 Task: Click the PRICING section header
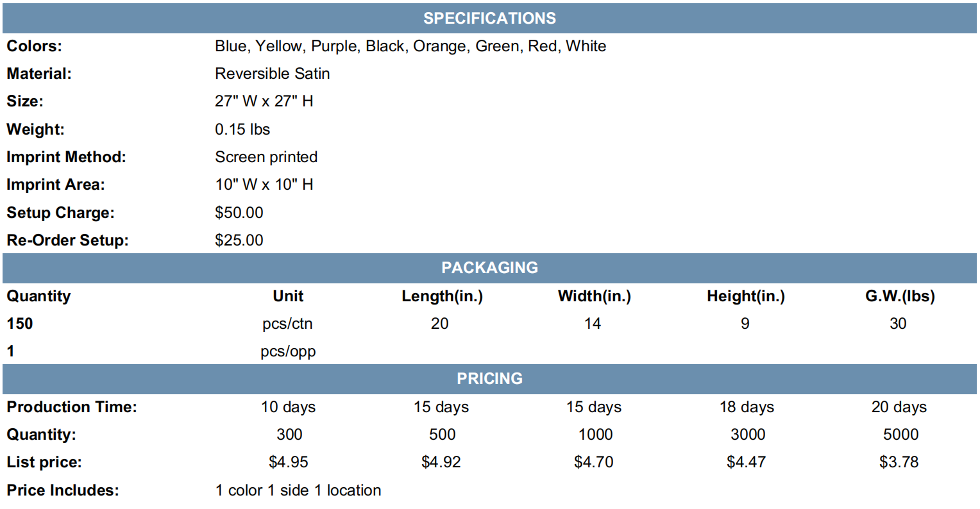pos(489,379)
